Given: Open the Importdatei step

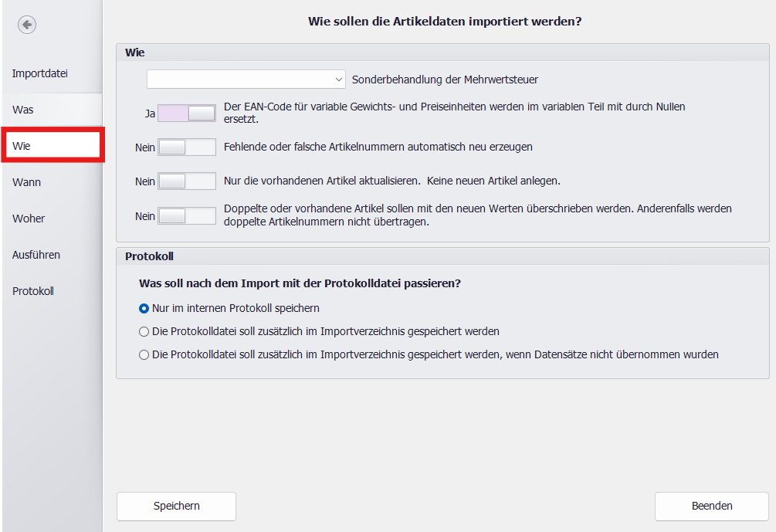Looking at the screenshot, I should [40, 73].
